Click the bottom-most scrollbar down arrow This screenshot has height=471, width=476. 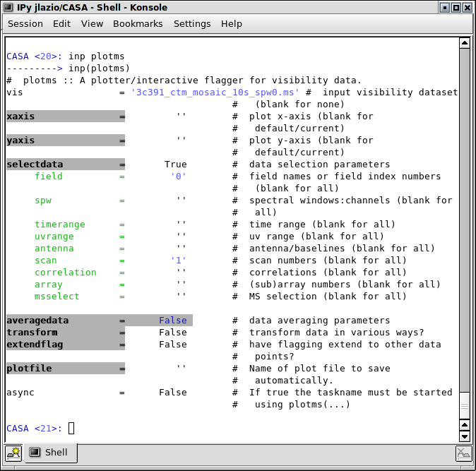click(464, 436)
